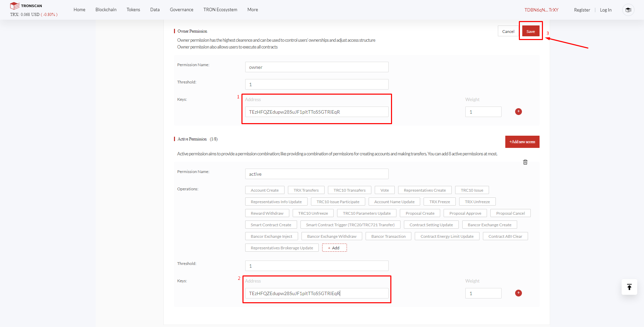Toggle the TRX Transfers operation
Screen dimensions: 644x327
pos(306,190)
